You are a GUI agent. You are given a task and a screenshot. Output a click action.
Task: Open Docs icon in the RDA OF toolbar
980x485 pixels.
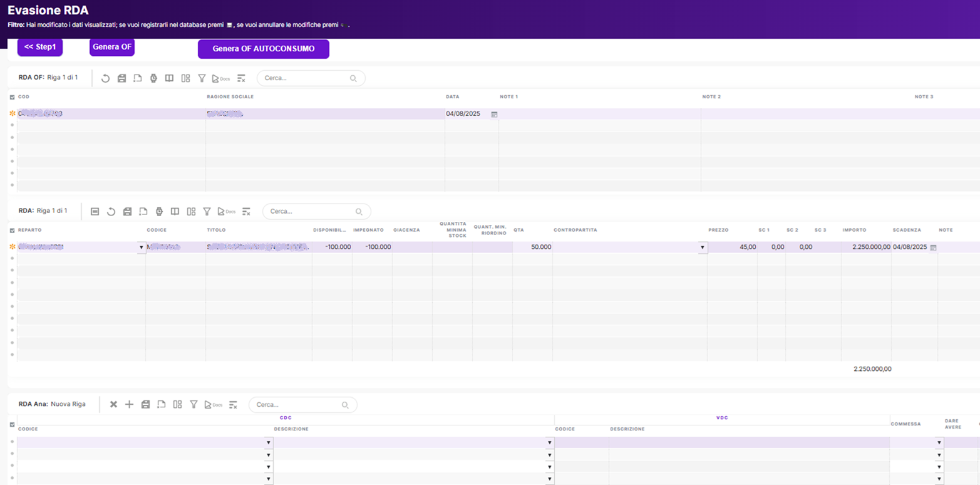pyautogui.click(x=220, y=78)
